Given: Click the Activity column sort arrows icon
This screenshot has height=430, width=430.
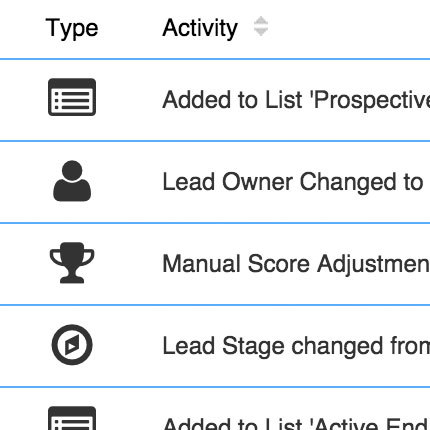Looking at the screenshot, I should 261,26.
